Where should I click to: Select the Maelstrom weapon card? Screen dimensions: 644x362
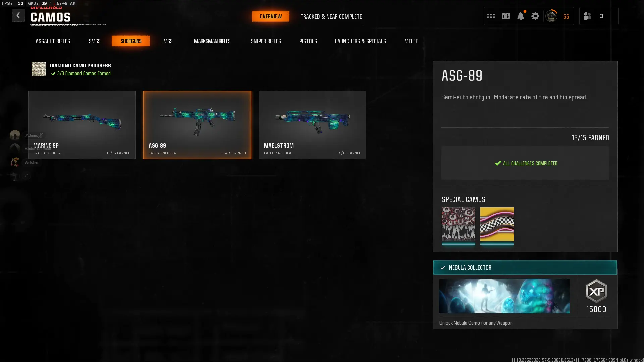pos(312,125)
